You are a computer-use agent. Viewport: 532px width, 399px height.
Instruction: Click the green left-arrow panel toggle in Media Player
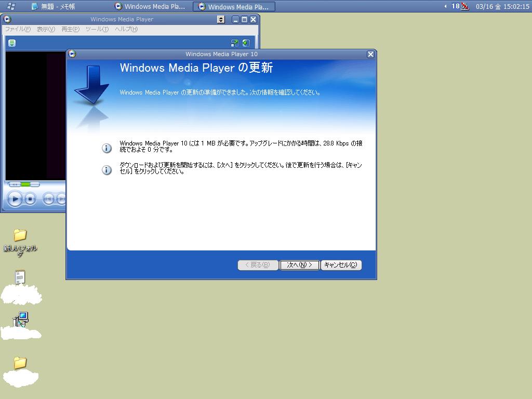tap(246, 43)
